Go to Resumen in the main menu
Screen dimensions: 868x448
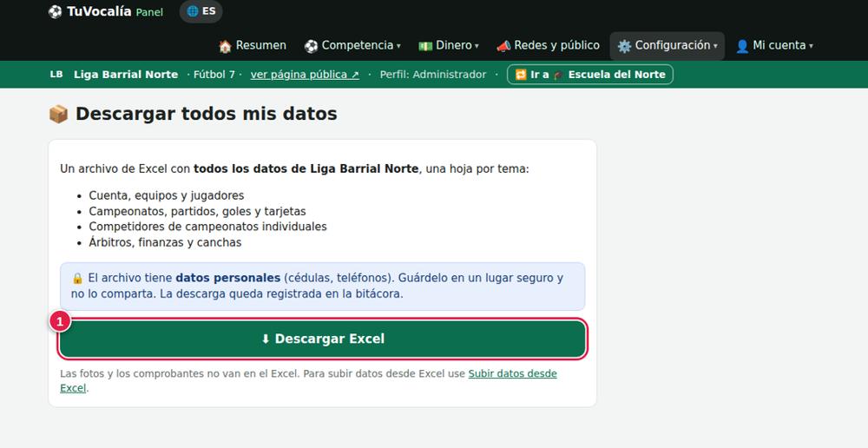[253, 45]
